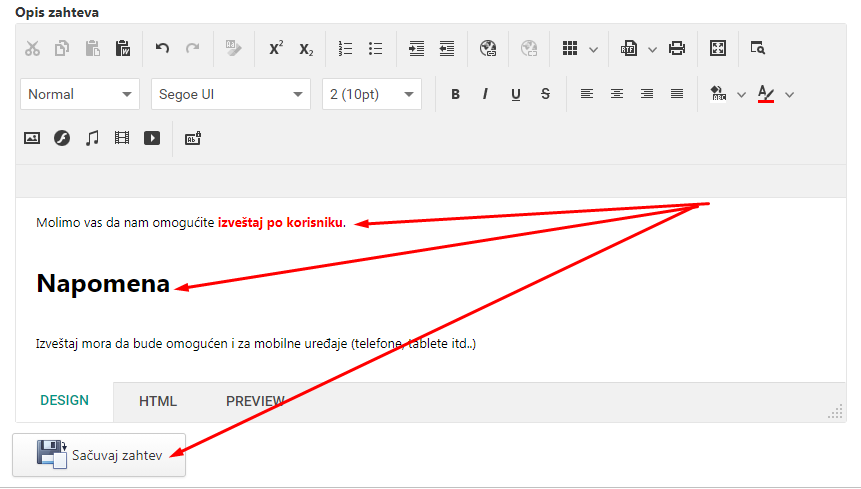Insert media with music note icon
The width and height of the screenshot is (861, 489).
tap(92, 139)
